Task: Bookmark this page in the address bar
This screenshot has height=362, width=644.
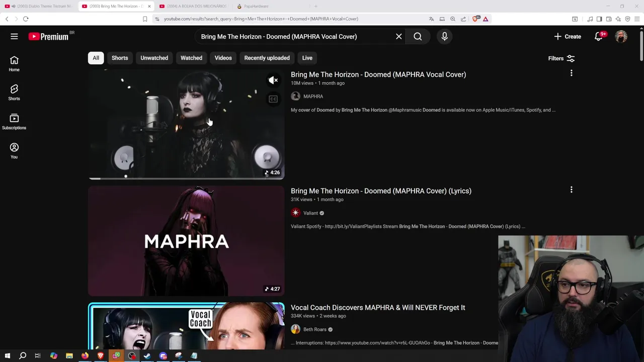Action: 145,19
